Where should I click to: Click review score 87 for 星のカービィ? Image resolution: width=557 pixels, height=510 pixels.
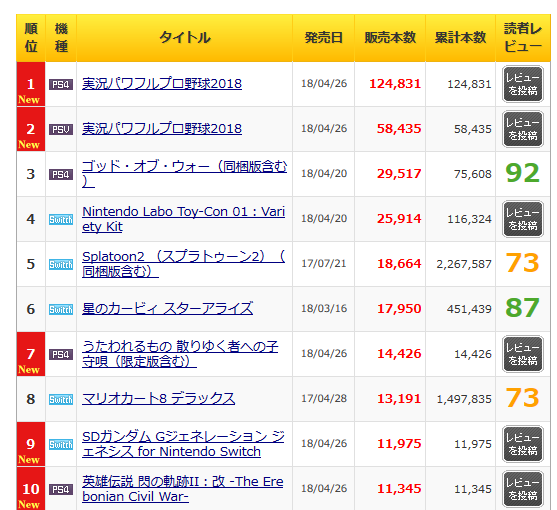tap(523, 308)
